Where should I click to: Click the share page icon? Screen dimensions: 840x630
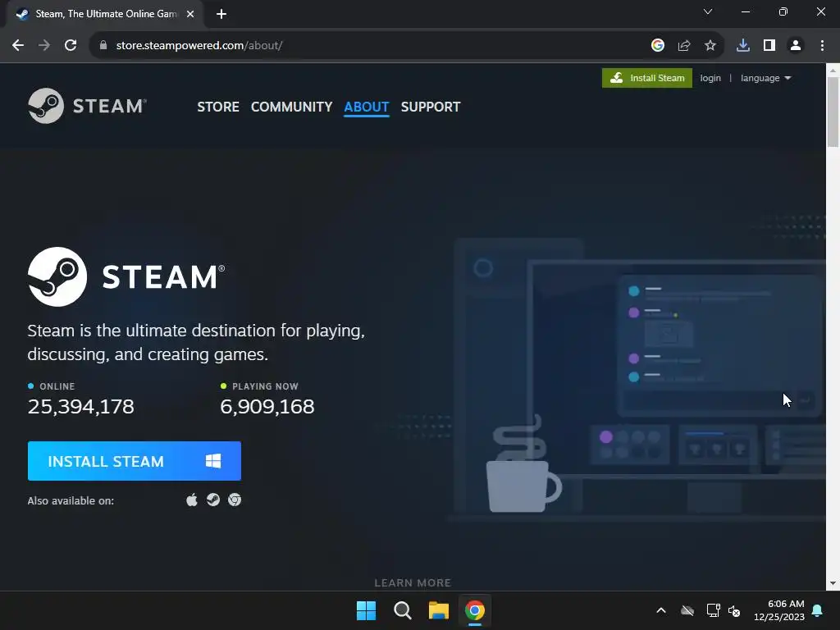pyautogui.click(x=684, y=46)
